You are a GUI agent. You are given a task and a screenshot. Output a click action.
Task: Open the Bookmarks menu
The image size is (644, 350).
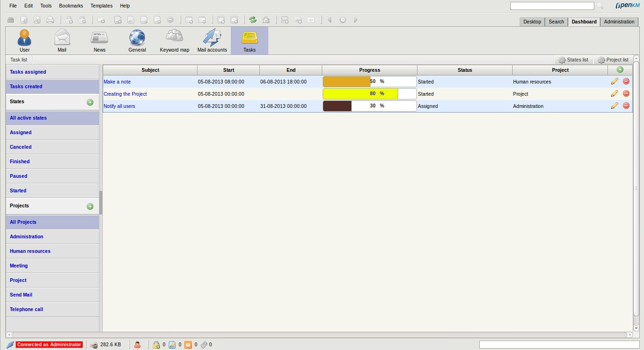click(71, 6)
